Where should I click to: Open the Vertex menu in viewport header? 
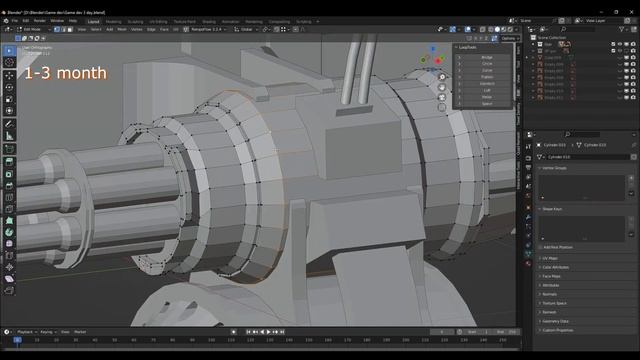[137, 29]
